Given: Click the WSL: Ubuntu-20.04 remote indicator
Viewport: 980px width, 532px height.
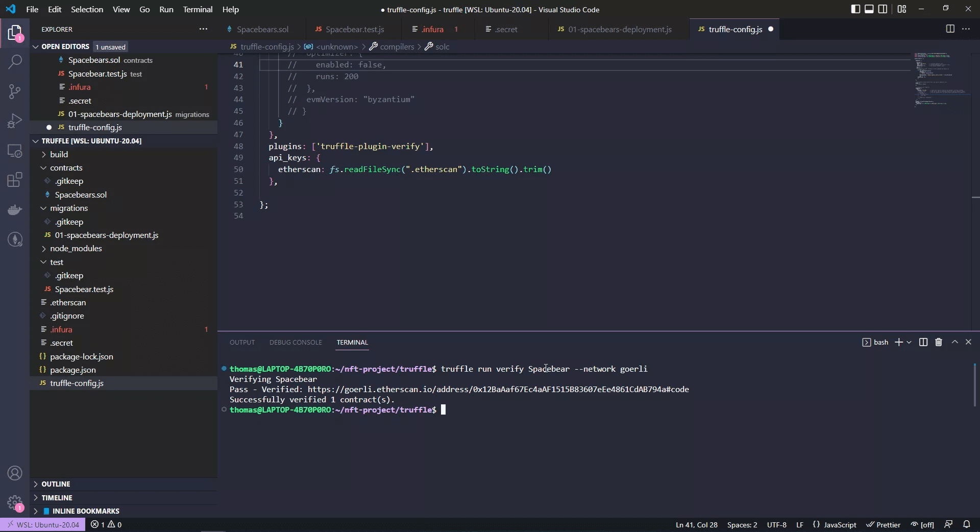Looking at the screenshot, I should click(43, 524).
